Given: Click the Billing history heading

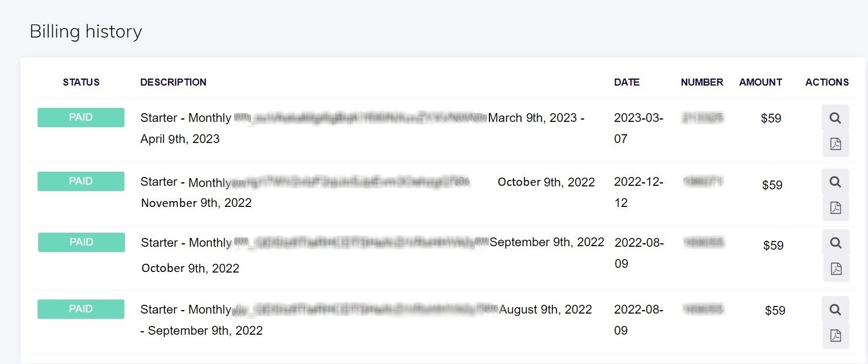Looking at the screenshot, I should click(86, 31).
